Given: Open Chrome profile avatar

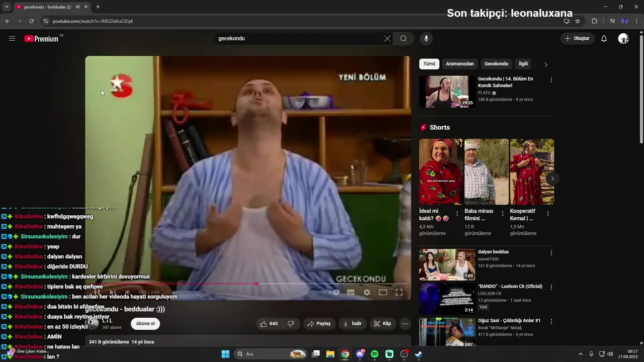Looking at the screenshot, I should pyautogui.click(x=624, y=21).
